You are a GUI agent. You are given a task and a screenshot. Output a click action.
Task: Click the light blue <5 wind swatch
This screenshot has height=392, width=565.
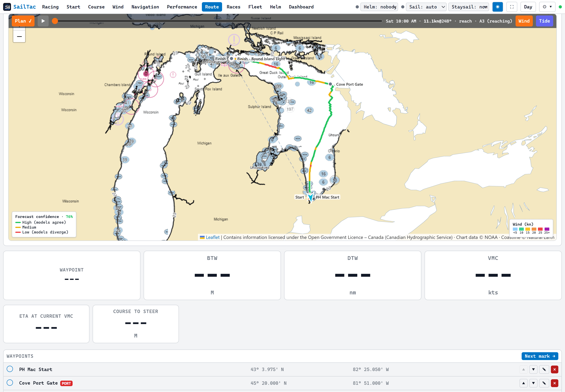click(x=515, y=229)
